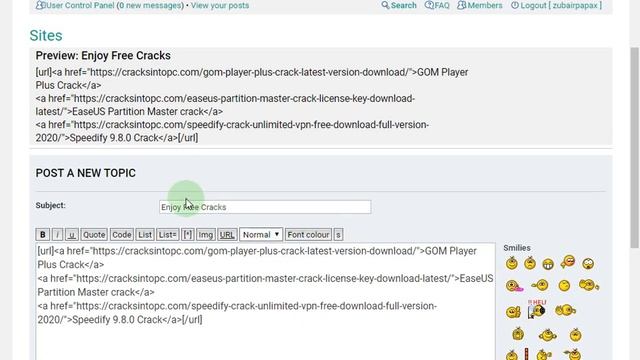Insert the shrugging smiley with arms out

coord(547,336)
